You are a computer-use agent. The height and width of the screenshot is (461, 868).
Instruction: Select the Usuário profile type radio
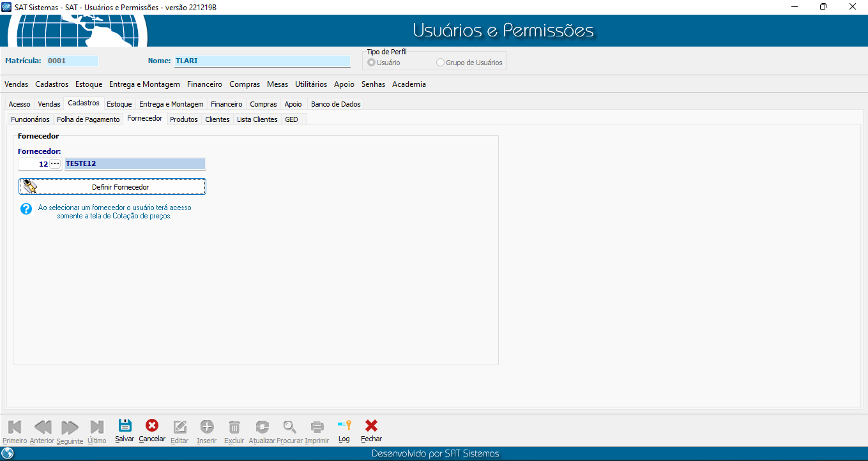pyautogui.click(x=372, y=63)
